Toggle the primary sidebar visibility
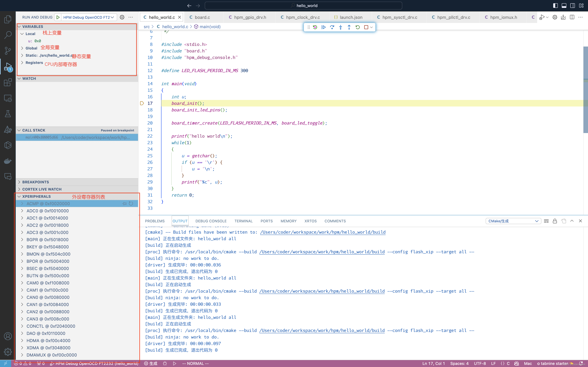Image resolution: width=588 pixels, height=367 pixels. coord(555,6)
